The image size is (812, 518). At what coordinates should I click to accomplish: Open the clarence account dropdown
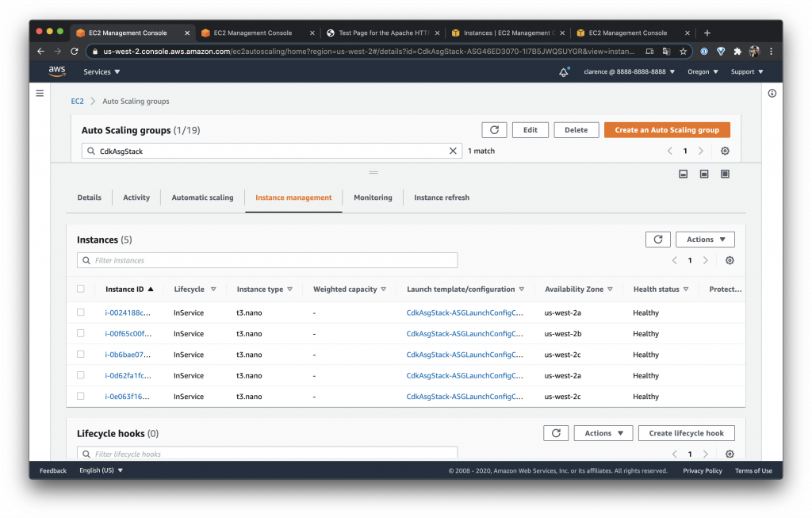coord(629,72)
